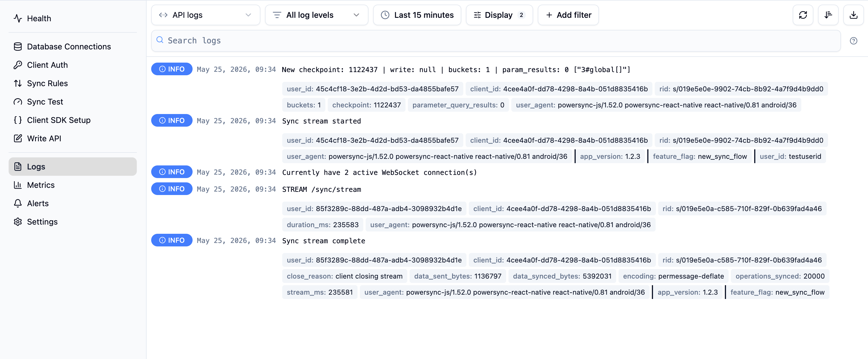Click the buckets: 1 tag
Screen dimensions: 868x359
tap(304, 105)
